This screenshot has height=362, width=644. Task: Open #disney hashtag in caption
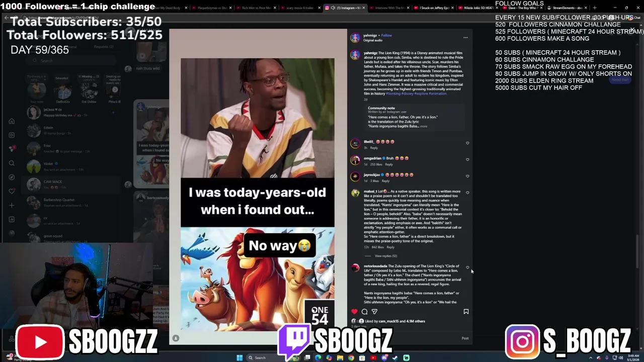pos(407,94)
